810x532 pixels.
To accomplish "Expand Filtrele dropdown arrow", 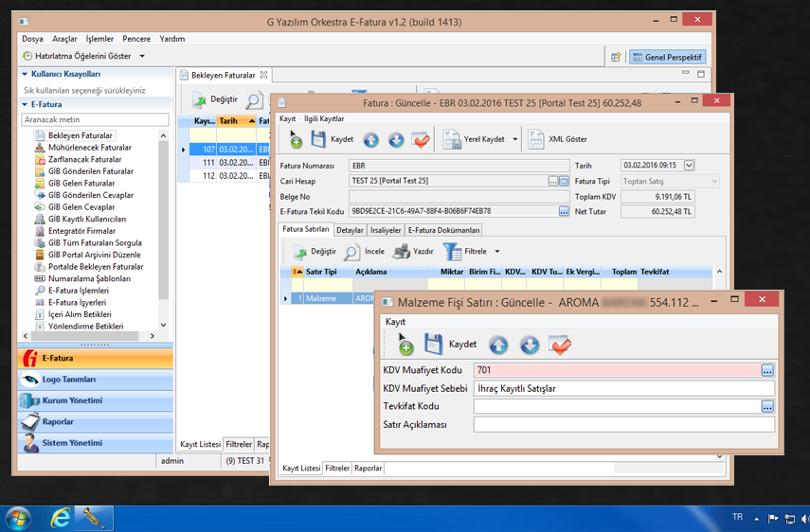I will pyautogui.click(x=497, y=251).
